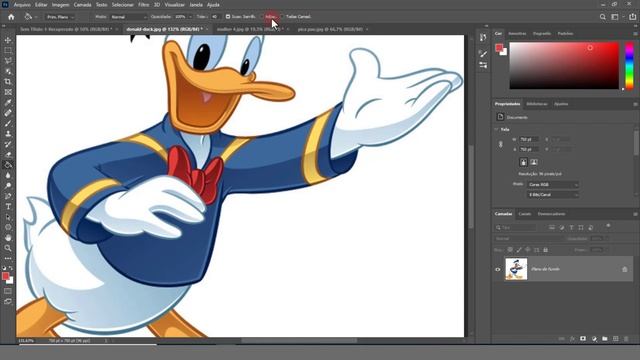Switch to the pica pau.jpg document tab

[x=330, y=29]
